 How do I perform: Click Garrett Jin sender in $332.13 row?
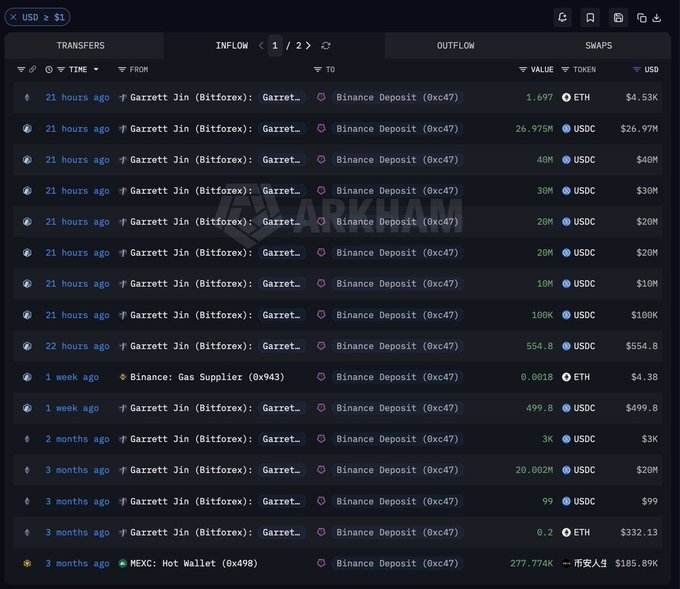[191, 532]
